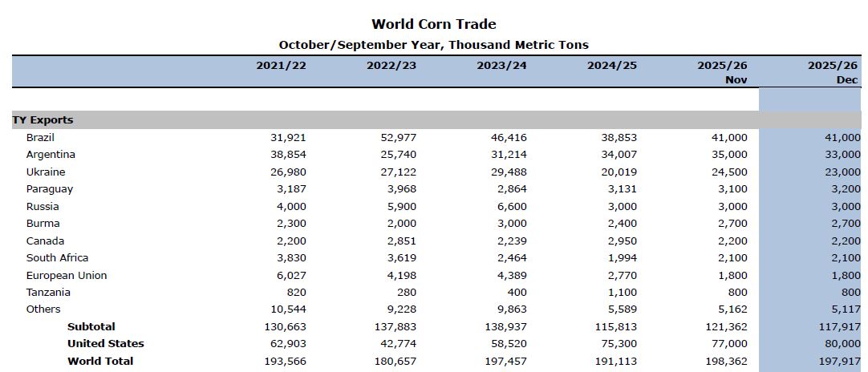Image resolution: width=868 pixels, height=372 pixels.
Task: Select the Tanzania row label
Action: pyautogui.click(x=48, y=293)
